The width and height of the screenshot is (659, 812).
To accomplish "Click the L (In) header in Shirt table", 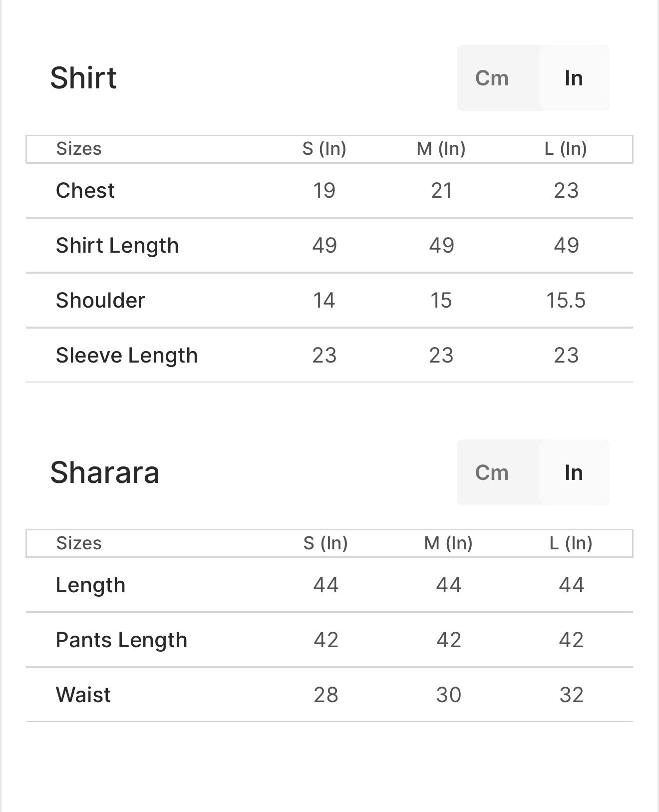I will click(x=566, y=149).
